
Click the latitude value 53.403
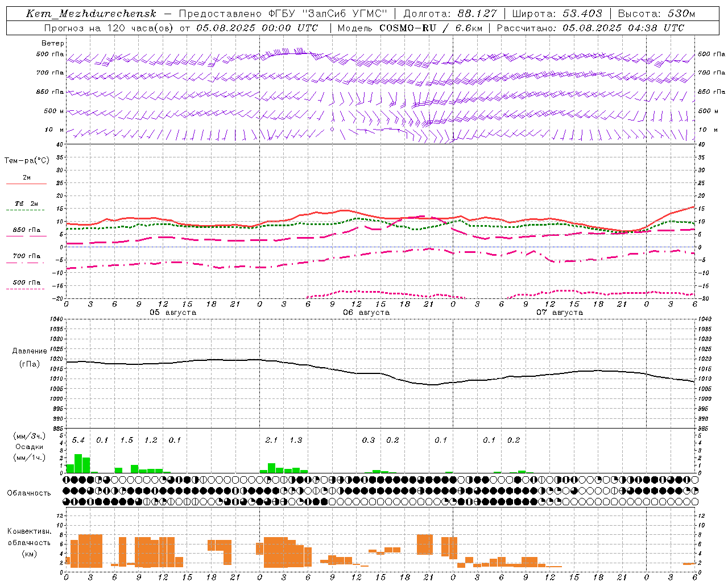(x=582, y=14)
